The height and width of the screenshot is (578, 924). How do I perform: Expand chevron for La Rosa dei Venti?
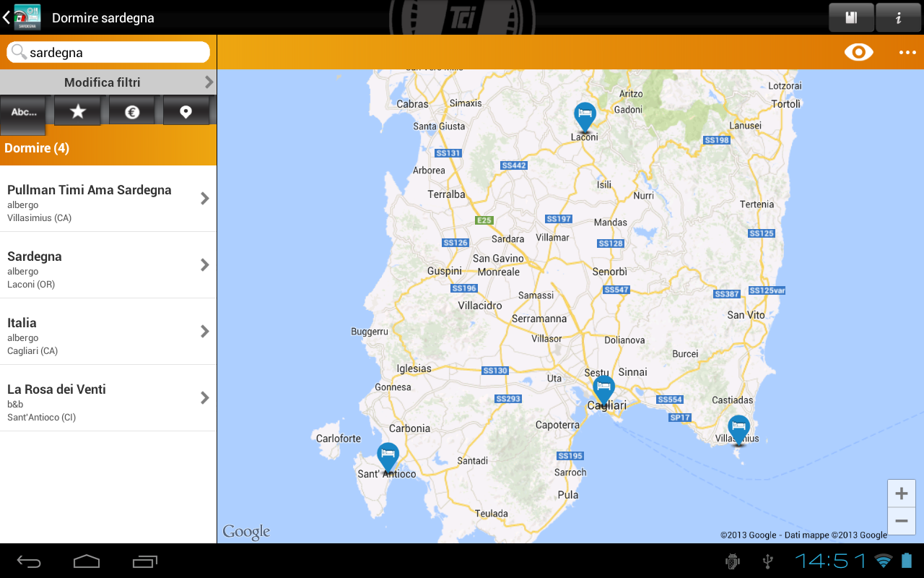[205, 397]
